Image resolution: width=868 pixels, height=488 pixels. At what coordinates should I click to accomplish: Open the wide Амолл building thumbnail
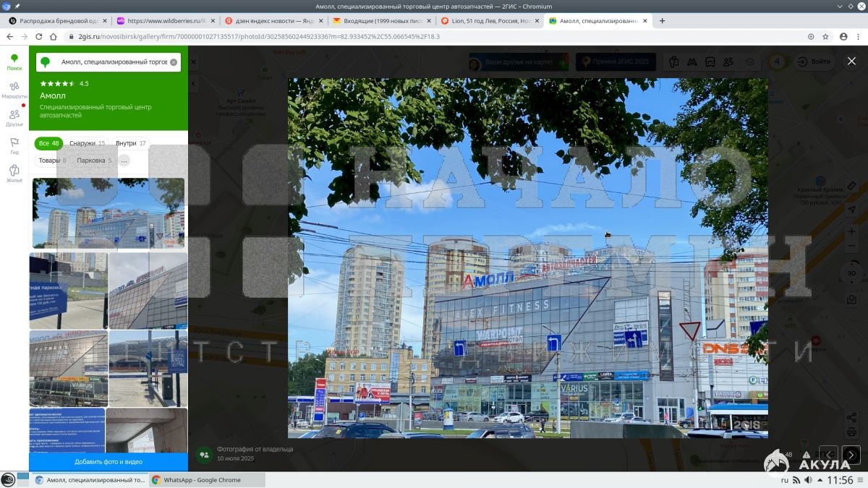point(109,213)
